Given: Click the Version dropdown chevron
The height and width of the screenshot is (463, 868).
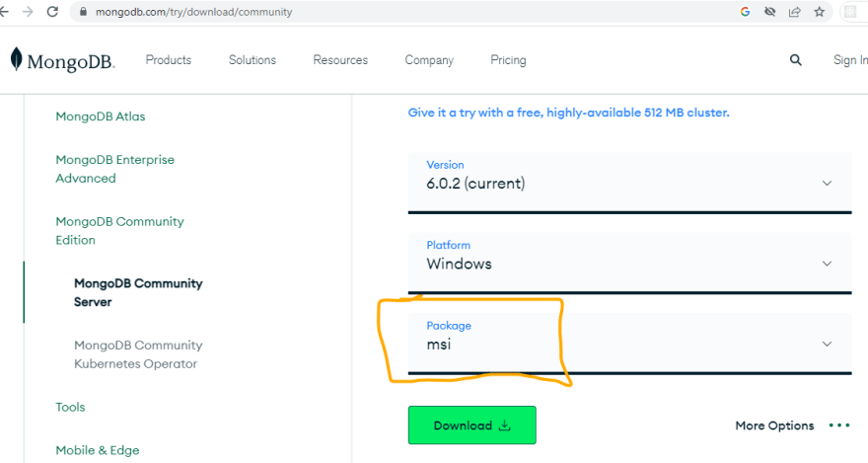Looking at the screenshot, I should tap(827, 184).
